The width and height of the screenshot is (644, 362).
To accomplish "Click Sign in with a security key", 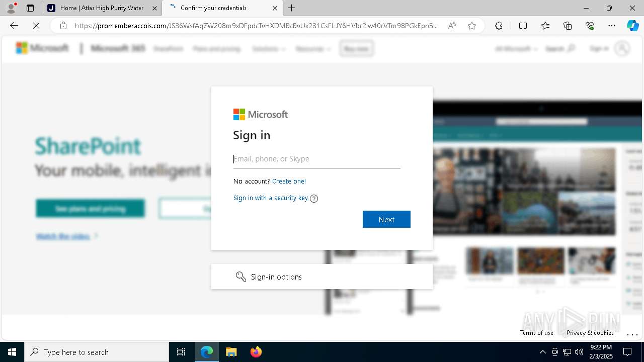I will (271, 198).
